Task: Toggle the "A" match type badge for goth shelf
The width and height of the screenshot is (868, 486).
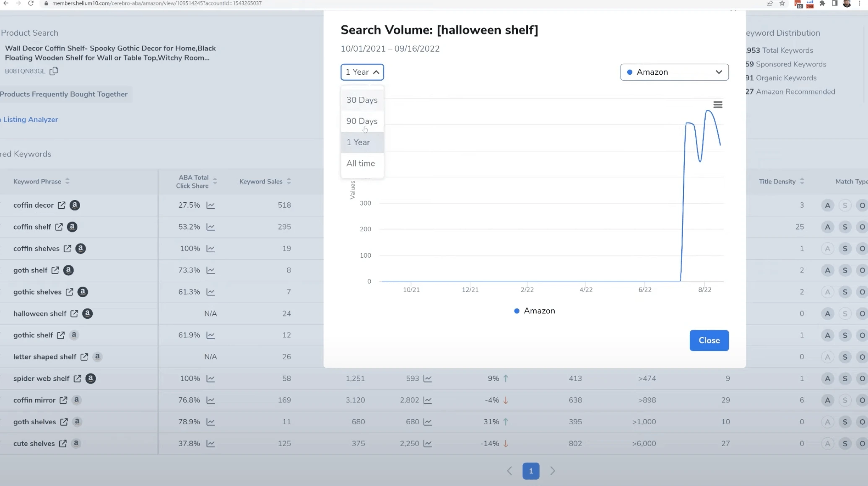Action: click(x=827, y=270)
